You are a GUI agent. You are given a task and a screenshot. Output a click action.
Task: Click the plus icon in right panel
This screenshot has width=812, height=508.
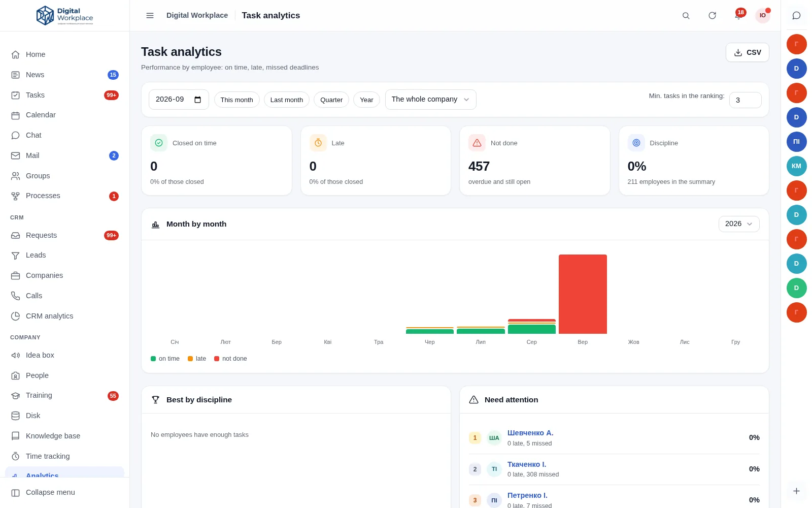click(796, 491)
